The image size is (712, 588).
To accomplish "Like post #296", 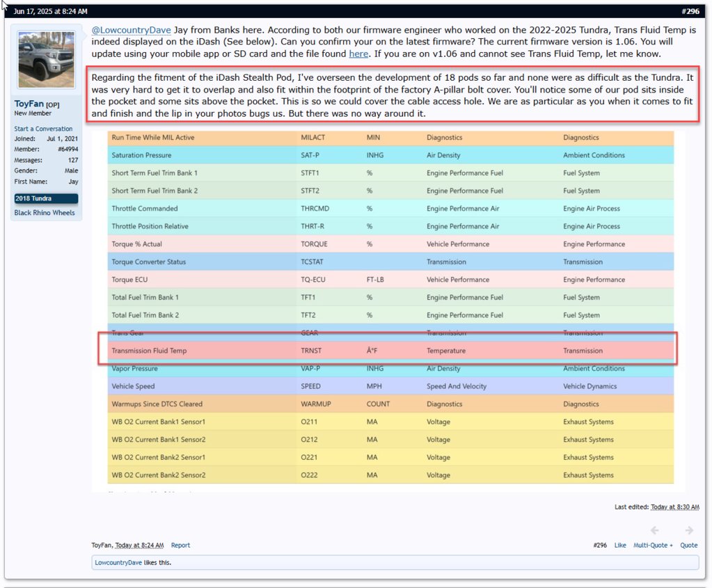I will coord(620,545).
